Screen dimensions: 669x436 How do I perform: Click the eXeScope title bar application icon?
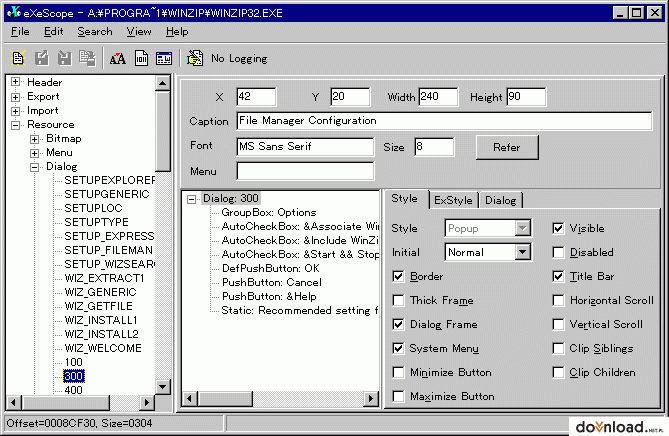[x=14, y=12]
